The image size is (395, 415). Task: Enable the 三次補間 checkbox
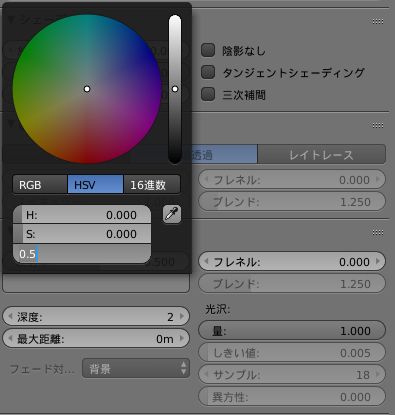click(x=208, y=94)
